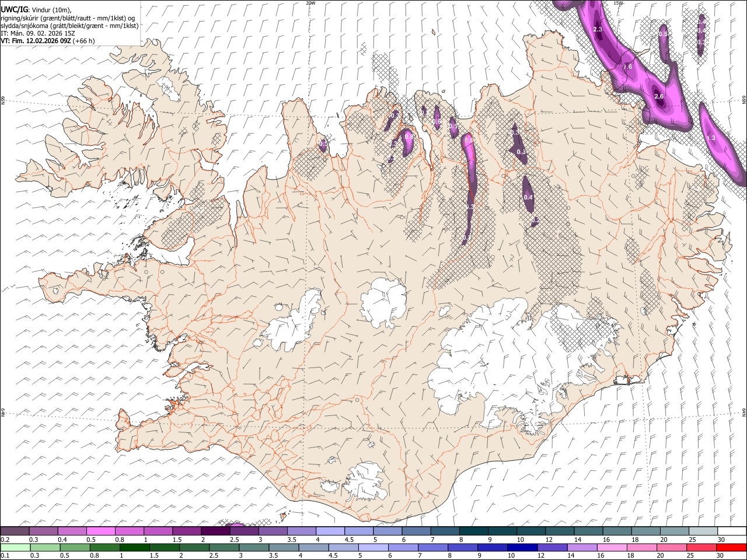The width and height of the screenshot is (747, 560).
Task: Click the 1.3 snowfall value near the right edge
Action: coord(711,138)
